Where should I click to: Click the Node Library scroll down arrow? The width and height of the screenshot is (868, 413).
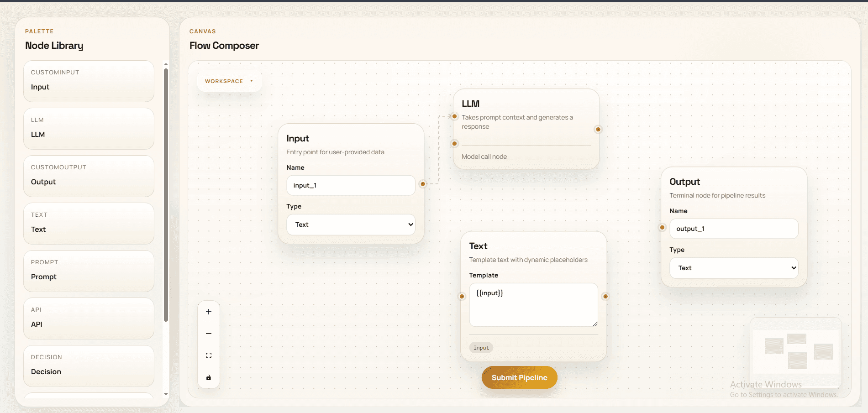point(166,394)
